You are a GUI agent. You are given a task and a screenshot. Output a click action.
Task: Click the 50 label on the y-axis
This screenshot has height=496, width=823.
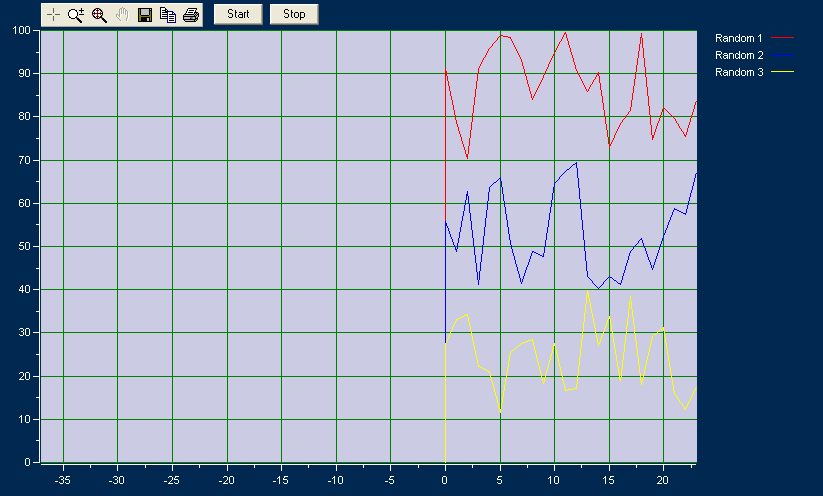(25, 247)
